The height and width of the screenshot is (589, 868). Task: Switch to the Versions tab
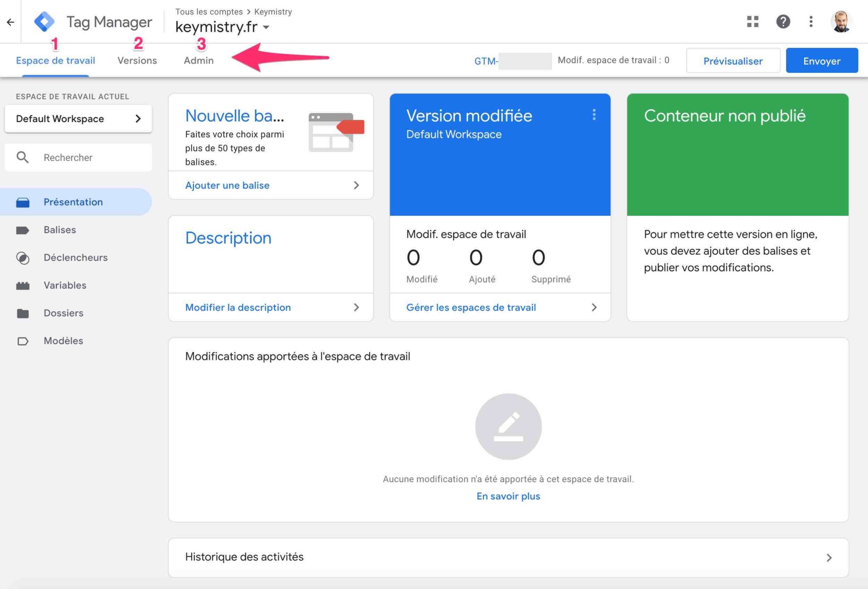(x=137, y=60)
